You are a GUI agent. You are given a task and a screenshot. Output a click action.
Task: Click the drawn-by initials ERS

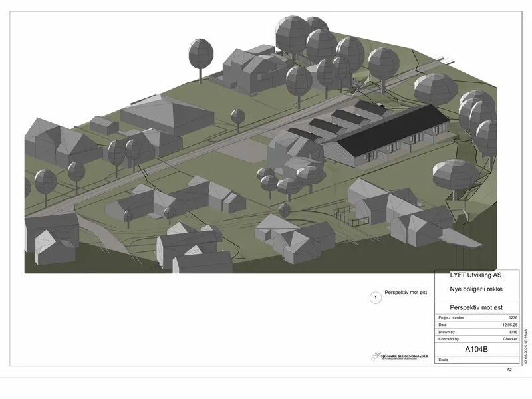pyautogui.click(x=513, y=332)
